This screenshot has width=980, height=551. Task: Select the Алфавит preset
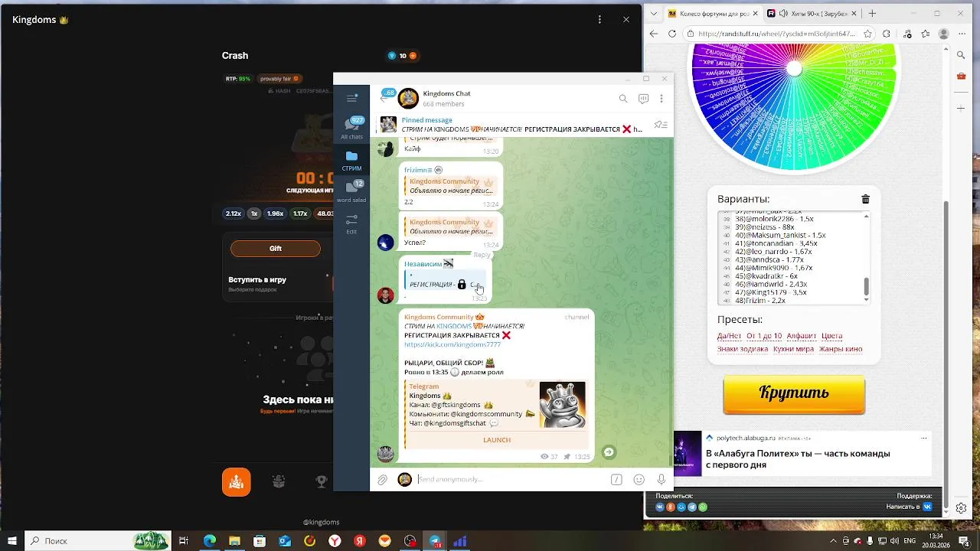pos(802,336)
